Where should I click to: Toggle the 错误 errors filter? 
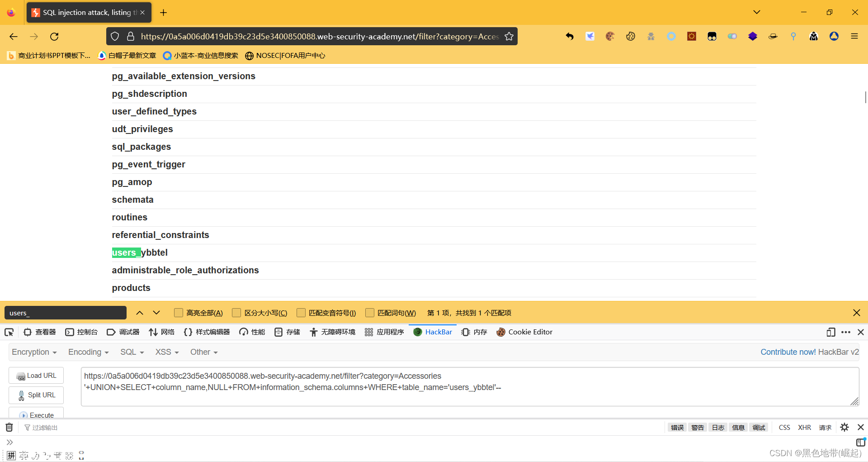tap(677, 428)
